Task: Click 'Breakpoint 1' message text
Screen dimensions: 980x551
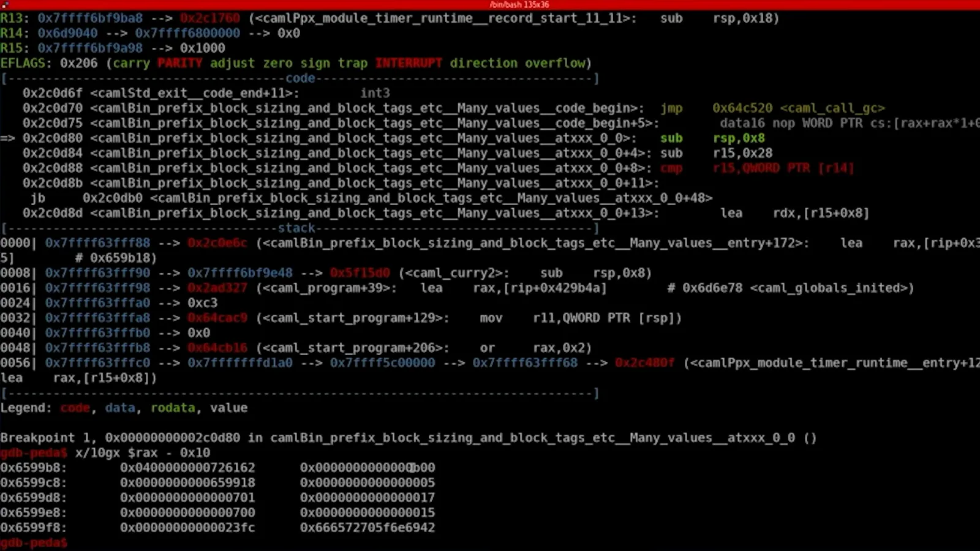Action: coord(45,438)
